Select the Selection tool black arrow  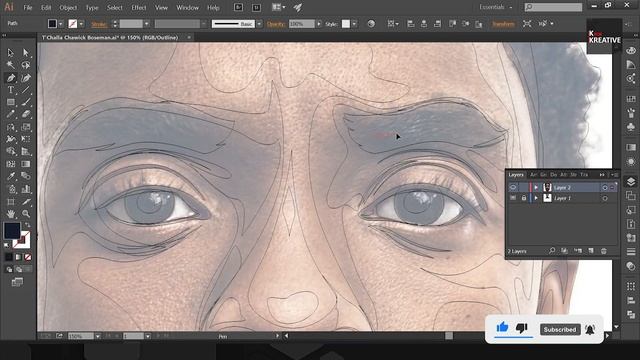tap(11, 52)
